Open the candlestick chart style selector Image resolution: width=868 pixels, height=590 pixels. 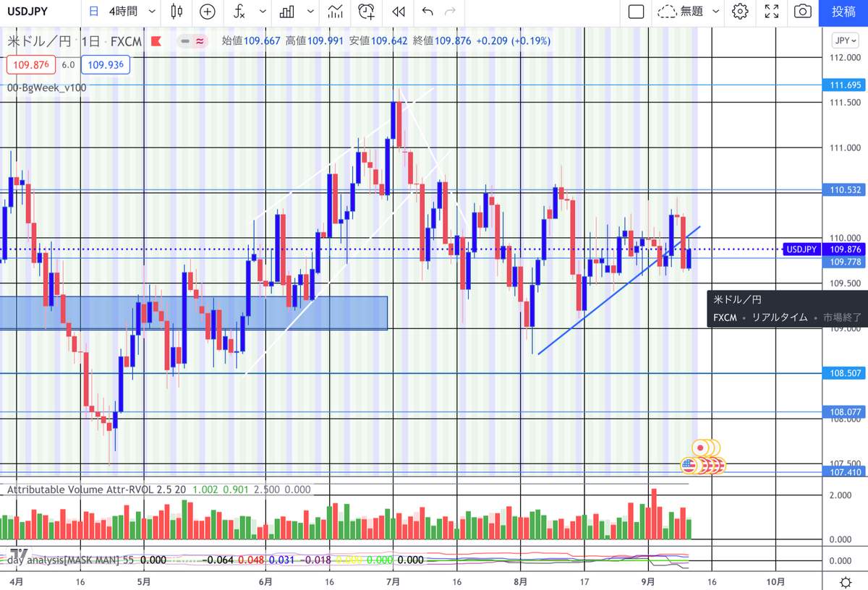176,12
